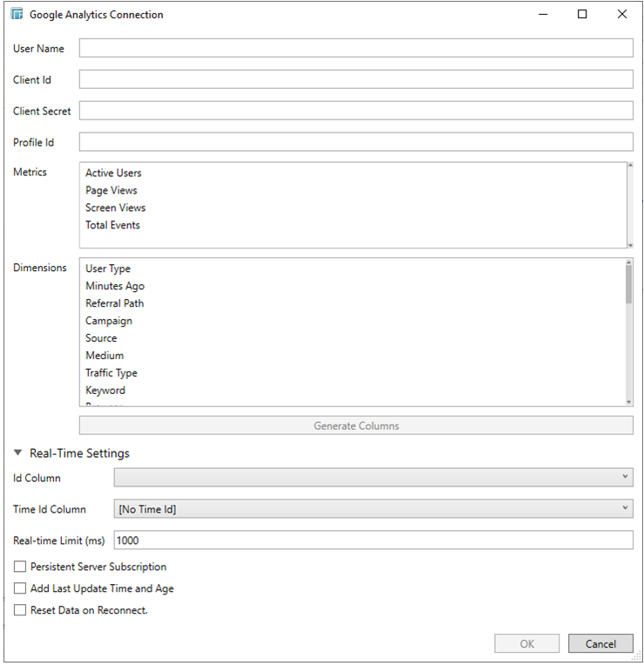
Task: Collapse the Real-Time Settings section
Action: (18, 453)
